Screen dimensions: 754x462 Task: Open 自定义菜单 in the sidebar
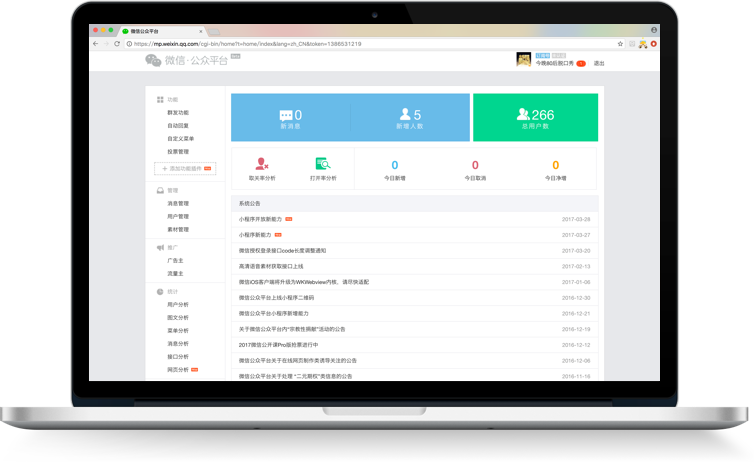180,138
